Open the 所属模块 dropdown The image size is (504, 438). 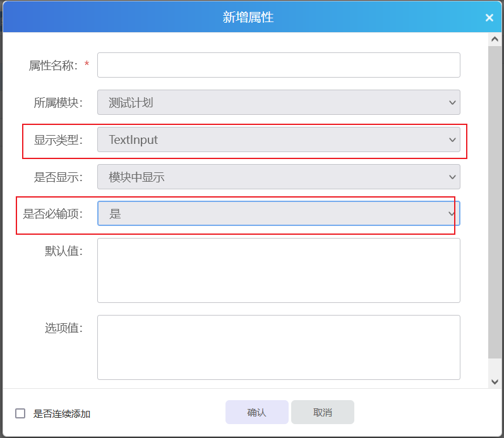279,102
